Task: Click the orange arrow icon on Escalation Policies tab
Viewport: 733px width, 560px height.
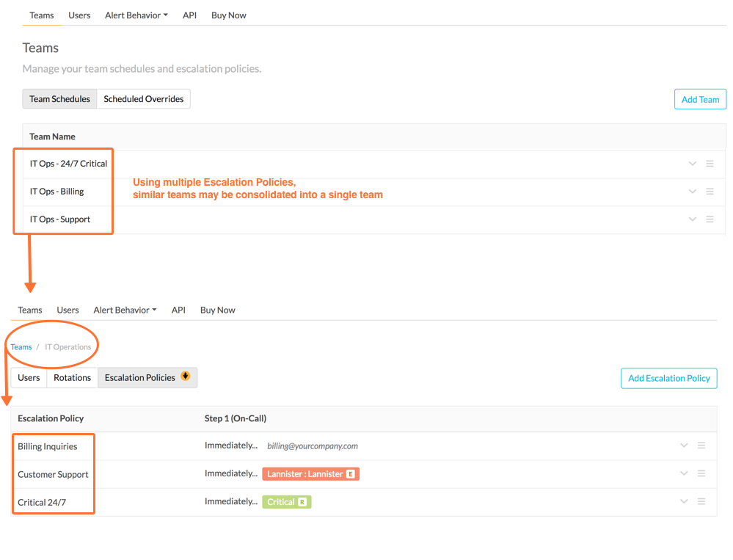Action: tap(186, 376)
